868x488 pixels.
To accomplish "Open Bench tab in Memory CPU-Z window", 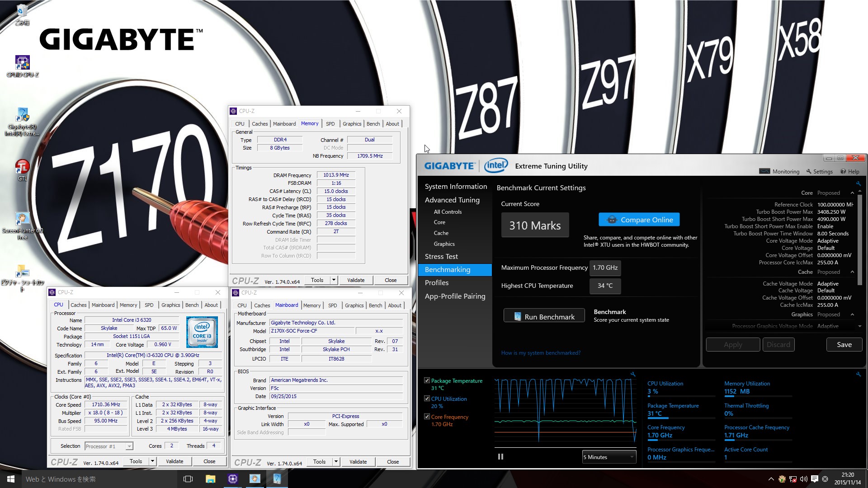I will click(373, 124).
